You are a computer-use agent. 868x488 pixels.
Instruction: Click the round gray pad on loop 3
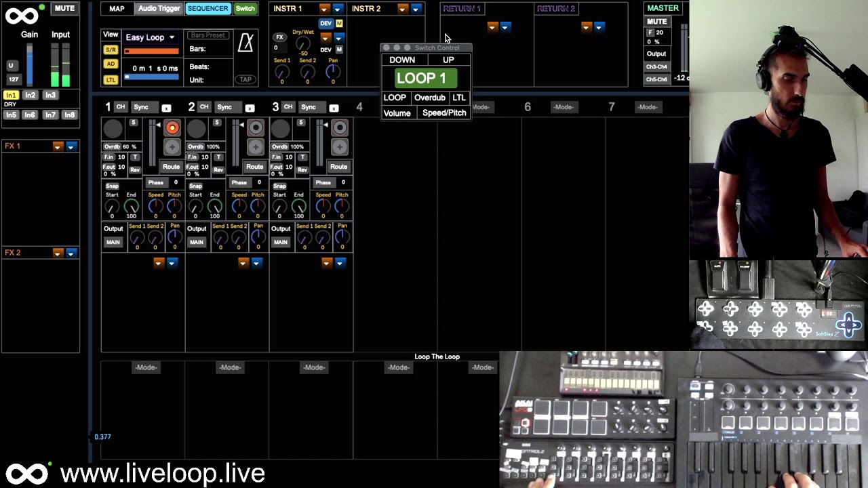click(x=281, y=128)
